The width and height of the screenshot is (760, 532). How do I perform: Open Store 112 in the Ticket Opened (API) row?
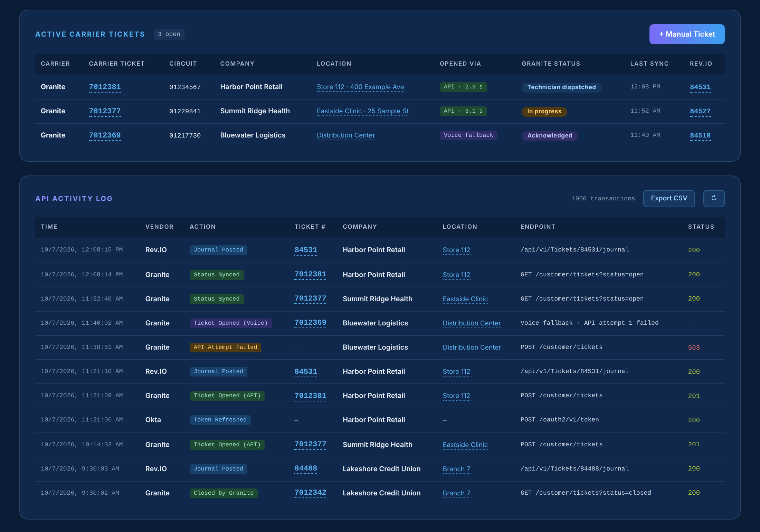456,396
